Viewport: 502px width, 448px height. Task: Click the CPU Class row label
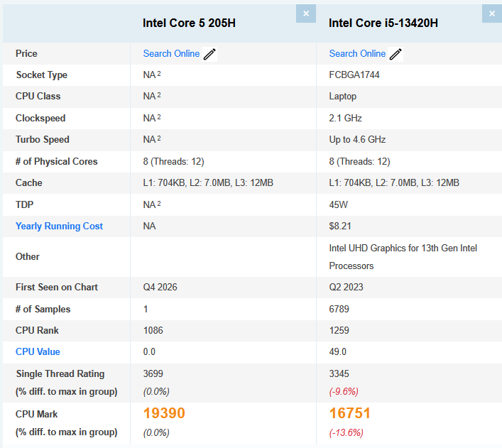pos(38,96)
